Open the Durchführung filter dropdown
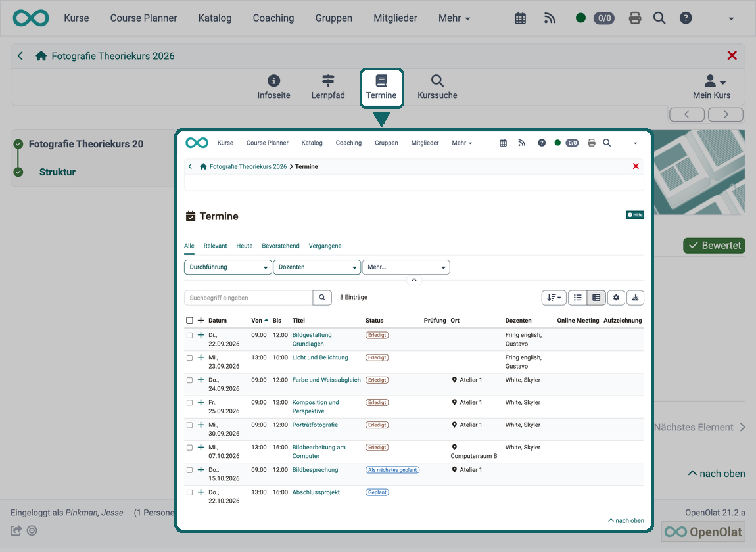This screenshot has width=756, height=552. [227, 267]
